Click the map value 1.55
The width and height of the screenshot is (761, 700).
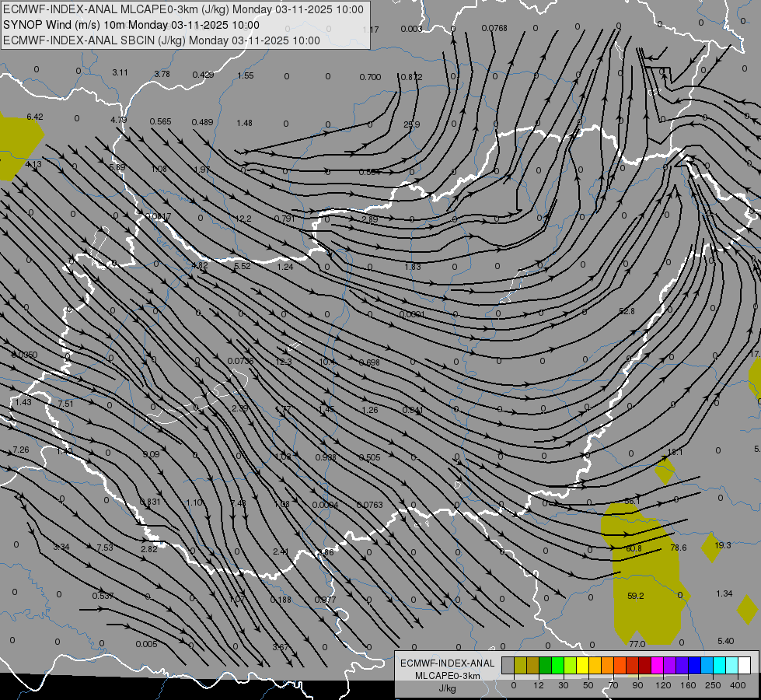pos(246,75)
